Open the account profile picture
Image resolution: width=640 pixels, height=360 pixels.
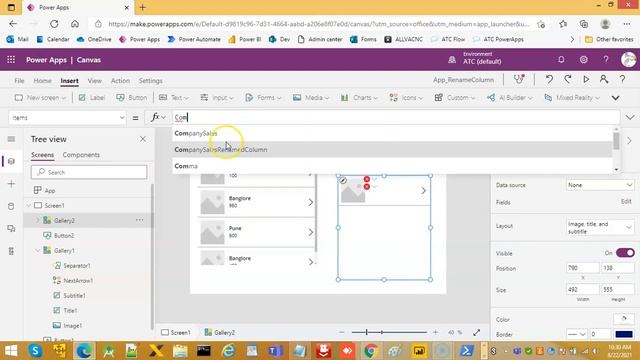[628, 60]
